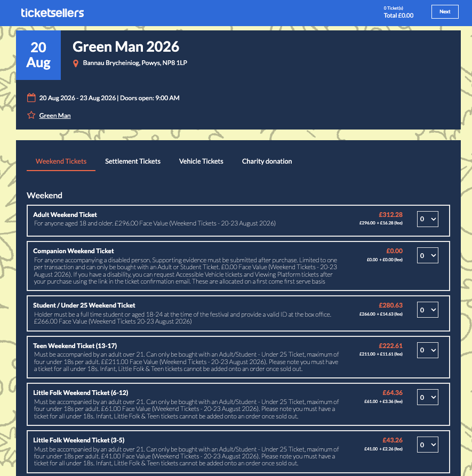Image resolution: width=472 pixels, height=476 pixels.
Task: Expand Little Folk (6-12) quantity selector
Action: (427, 397)
